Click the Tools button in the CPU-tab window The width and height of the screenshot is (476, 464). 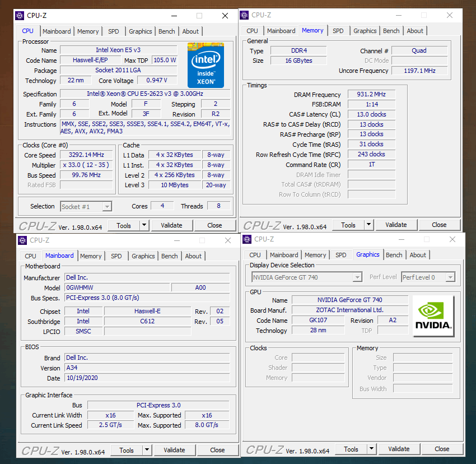point(124,225)
